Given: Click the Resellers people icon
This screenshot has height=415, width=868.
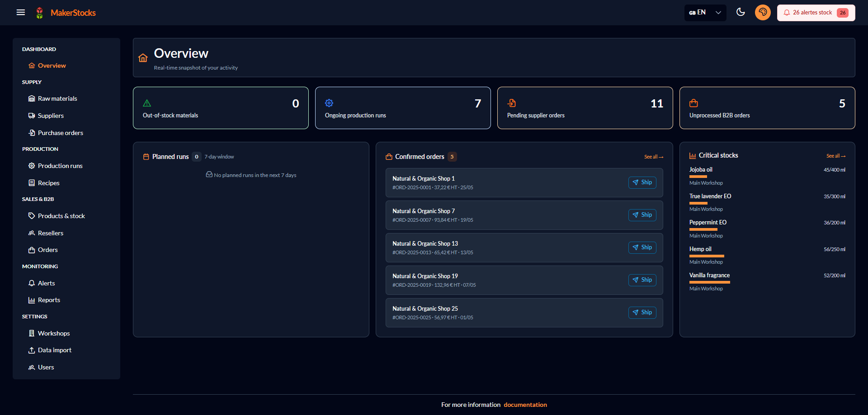Looking at the screenshot, I should point(32,233).
